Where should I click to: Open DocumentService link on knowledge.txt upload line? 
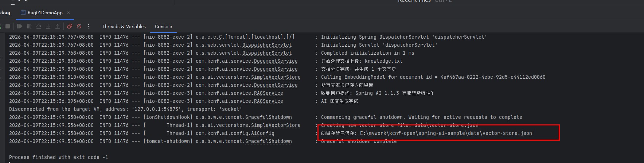coord(276,61)
